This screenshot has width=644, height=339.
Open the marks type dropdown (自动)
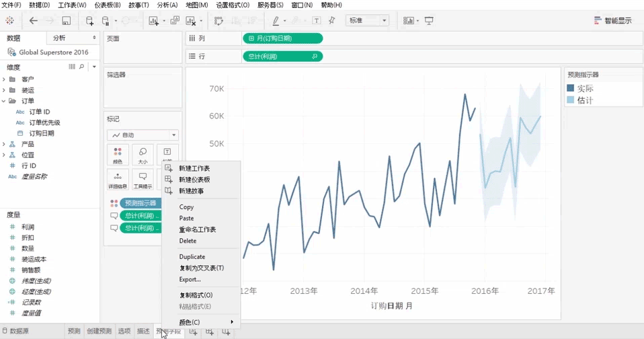click(142, 135)
